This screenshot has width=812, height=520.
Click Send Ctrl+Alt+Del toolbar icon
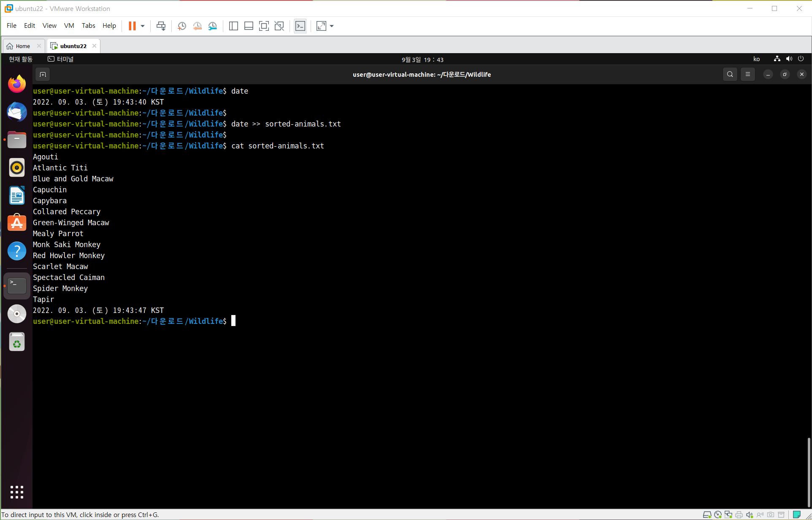tap(161, 26)
